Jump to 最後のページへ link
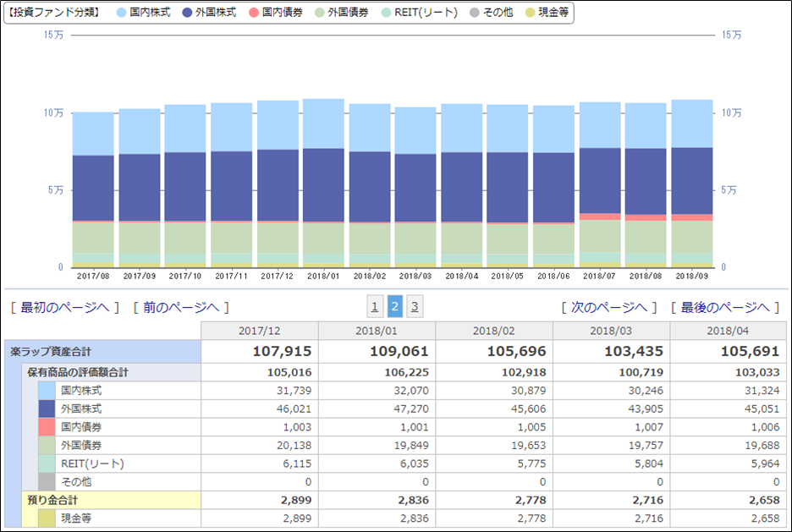The height and width of the screenshot is (532, 792). tap(725, 307)
